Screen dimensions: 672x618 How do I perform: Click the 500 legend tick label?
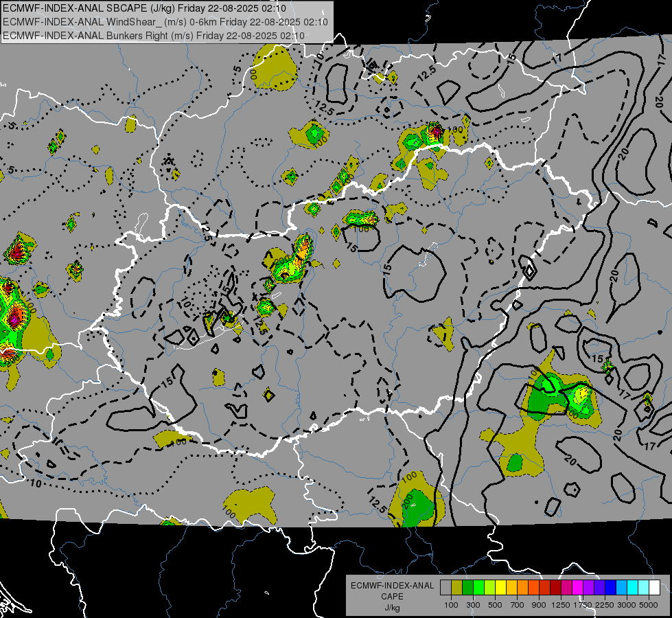coord(495,605)
